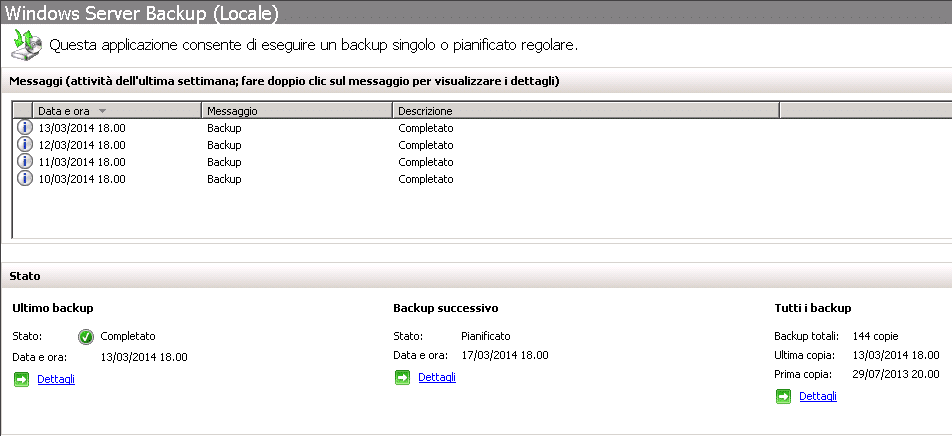This screenshot has width=952, height=436.
Task: Select the 10/03/2014 18.00 message row date
Action: pos(82,179)
